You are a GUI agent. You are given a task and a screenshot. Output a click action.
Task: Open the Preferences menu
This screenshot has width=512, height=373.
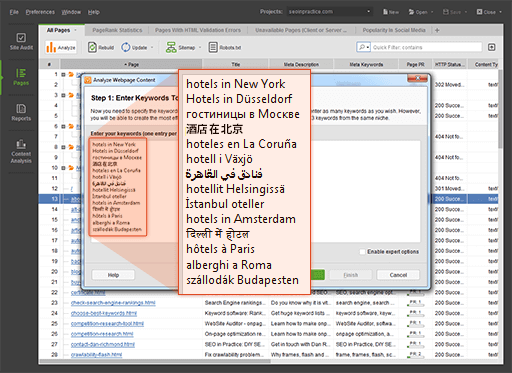point(40,12)
